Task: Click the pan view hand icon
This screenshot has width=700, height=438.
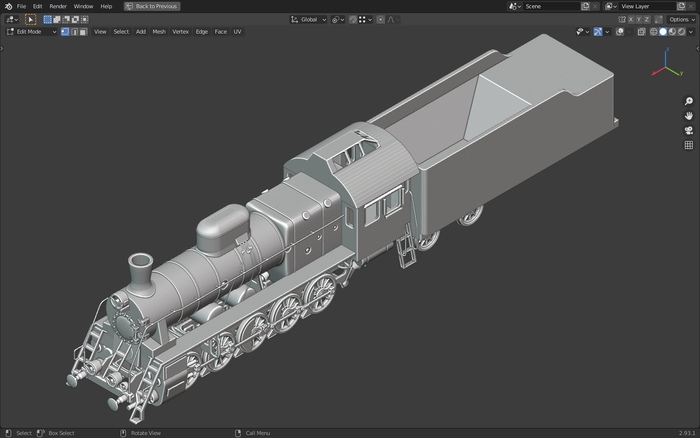Action: (688, 116)
